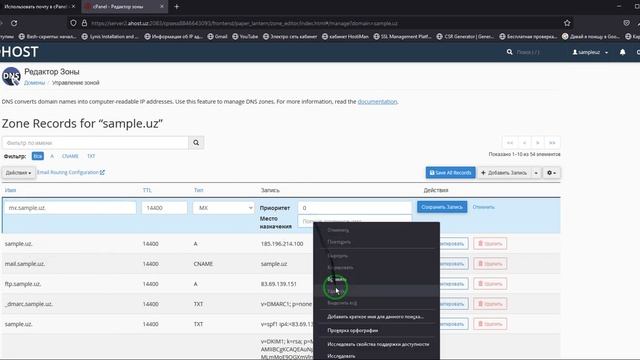
Task: Open the settings gear dropdown
Action: [551, 173]
